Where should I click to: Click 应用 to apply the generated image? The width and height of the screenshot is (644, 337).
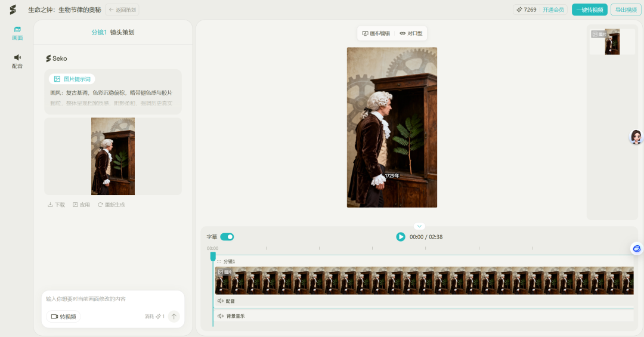click(x=81, y=205)
